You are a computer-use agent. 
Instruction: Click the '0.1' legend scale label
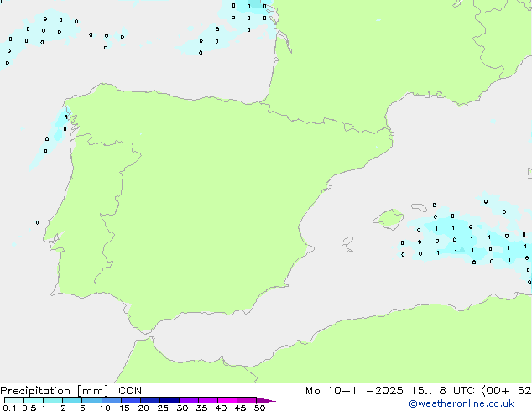(x=9, y=408)
